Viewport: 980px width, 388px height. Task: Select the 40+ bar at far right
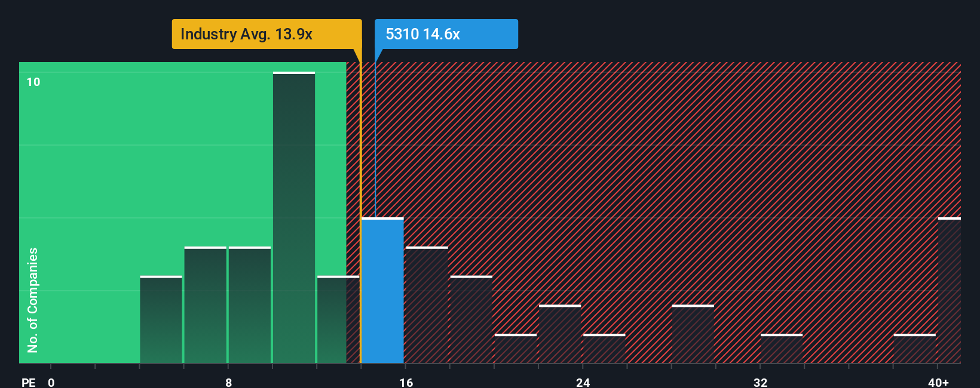(x=950, y=290)
